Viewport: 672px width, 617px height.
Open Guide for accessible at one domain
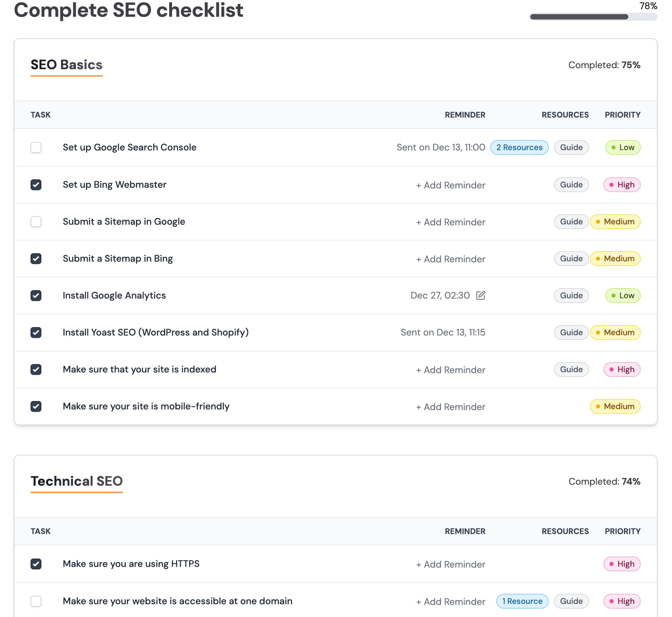(572, 601)
